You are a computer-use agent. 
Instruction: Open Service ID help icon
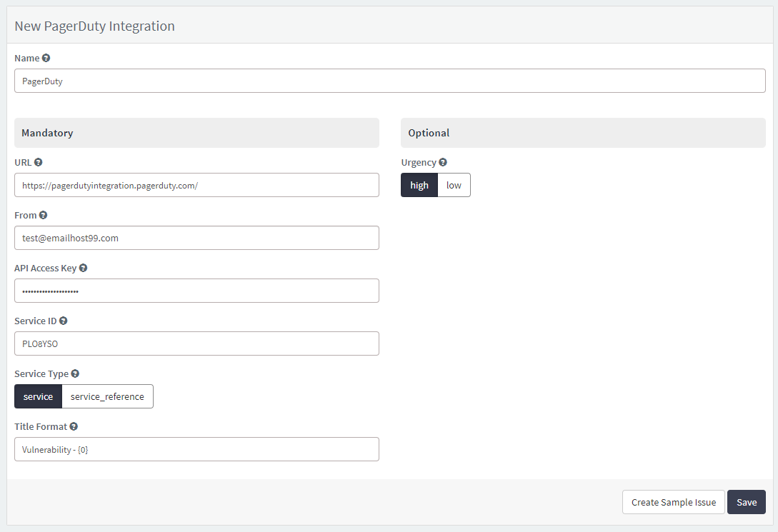63,321
